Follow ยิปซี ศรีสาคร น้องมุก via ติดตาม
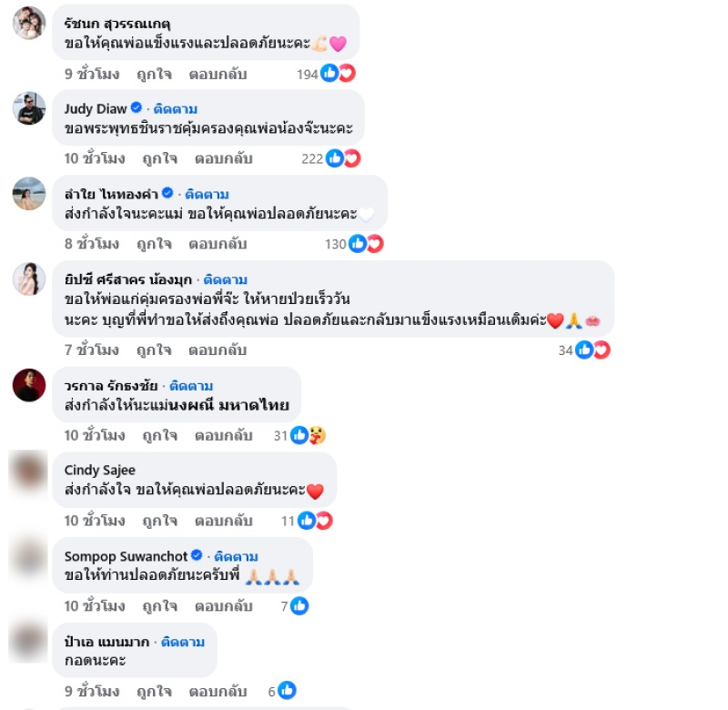The height and width of the screenshot is (710, 728). (x=225, y=280)
